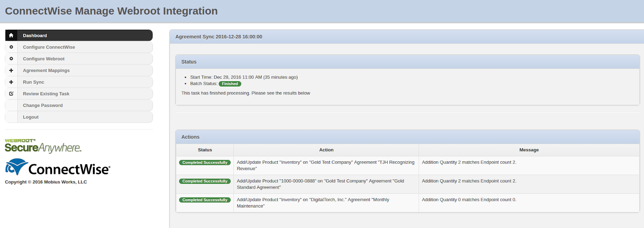Screen dimensions: 644x228
Task: Click the Agreement Mappings plus icon
Action: [11, 70]
